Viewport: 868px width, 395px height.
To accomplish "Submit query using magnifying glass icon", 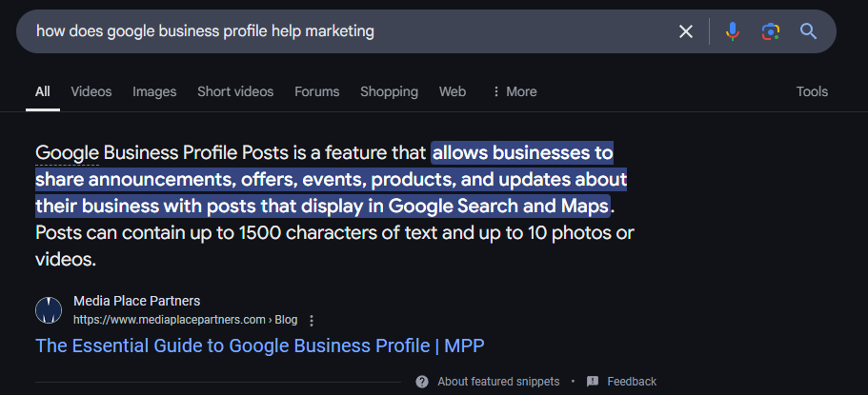I will [x=809, y=31].
